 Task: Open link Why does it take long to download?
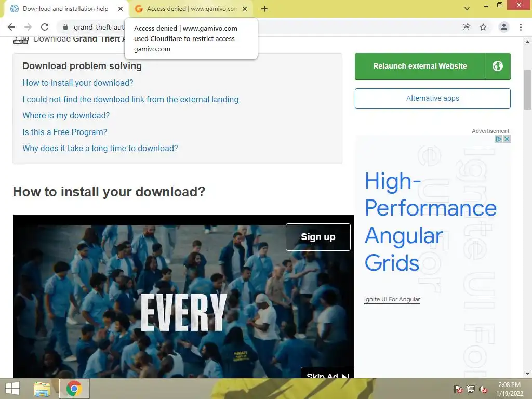(100, 148)
